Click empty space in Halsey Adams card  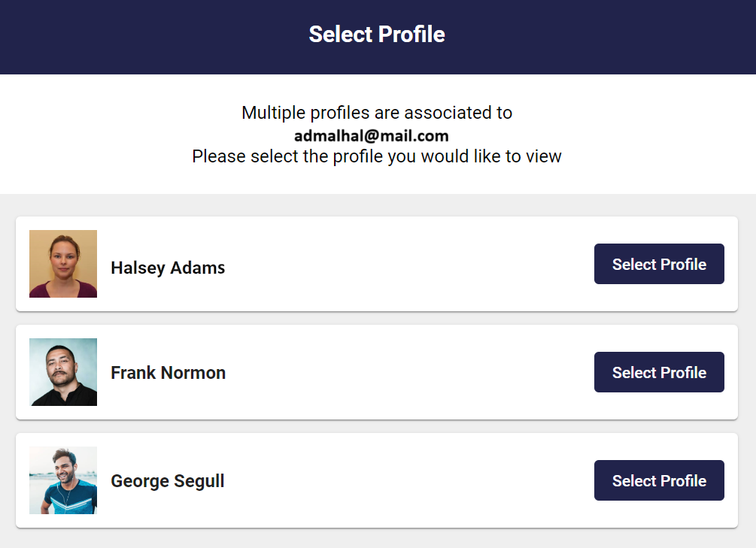point(410,264)
